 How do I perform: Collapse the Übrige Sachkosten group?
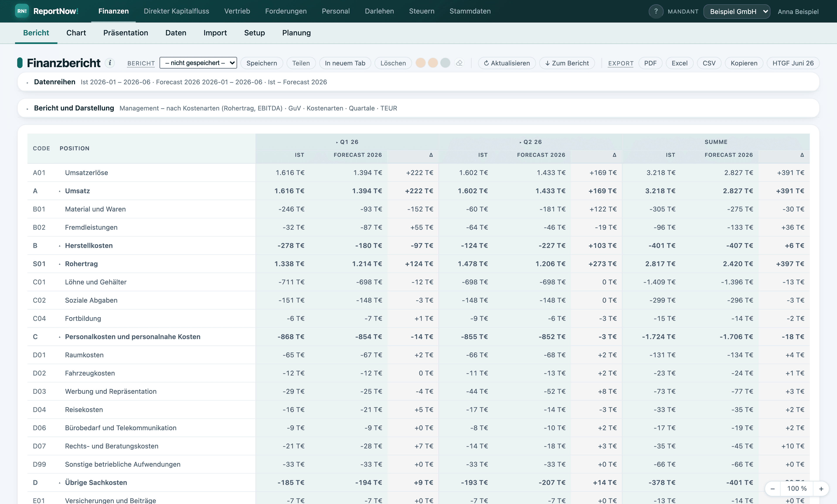point(60,483)
